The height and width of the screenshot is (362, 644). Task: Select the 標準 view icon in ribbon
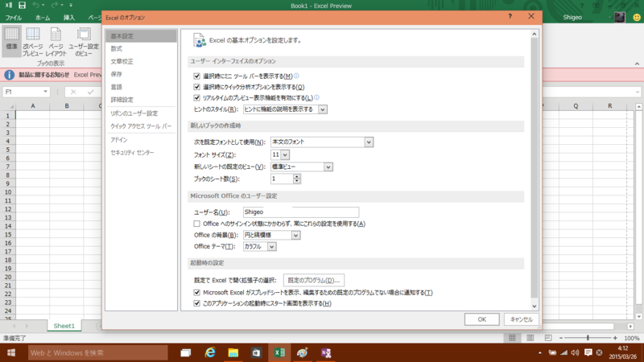pyautogui.click(x=11, y=41)
